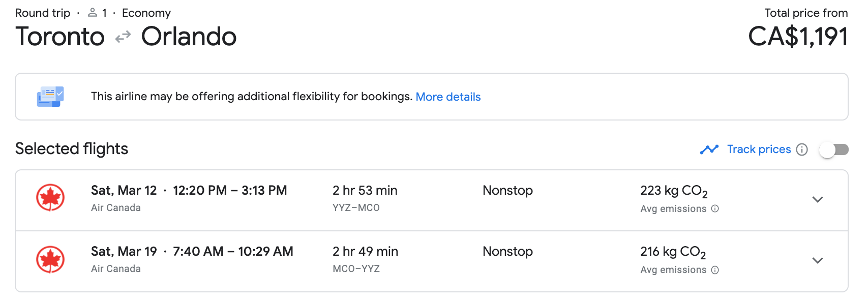This screenshot has width=868, height=300.
Task: Open Avg emissions info for 216 kg flight
Action: (715, 270)
